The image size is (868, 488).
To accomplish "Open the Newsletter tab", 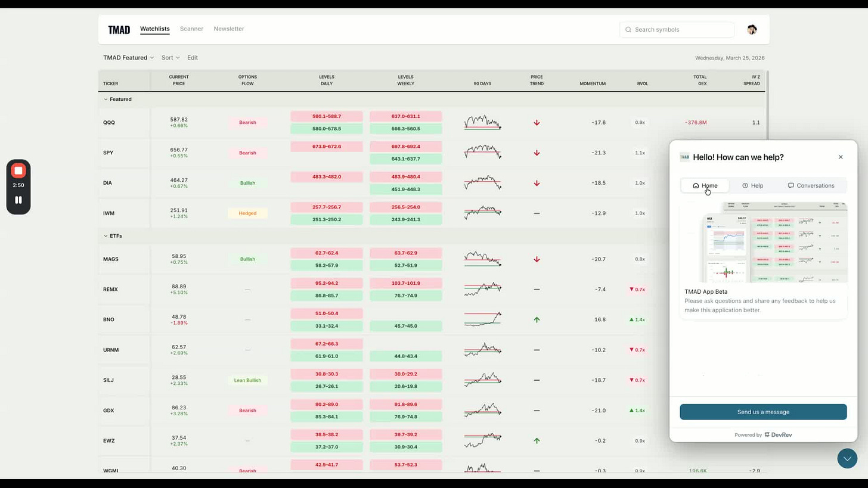I will coord(229,29).
